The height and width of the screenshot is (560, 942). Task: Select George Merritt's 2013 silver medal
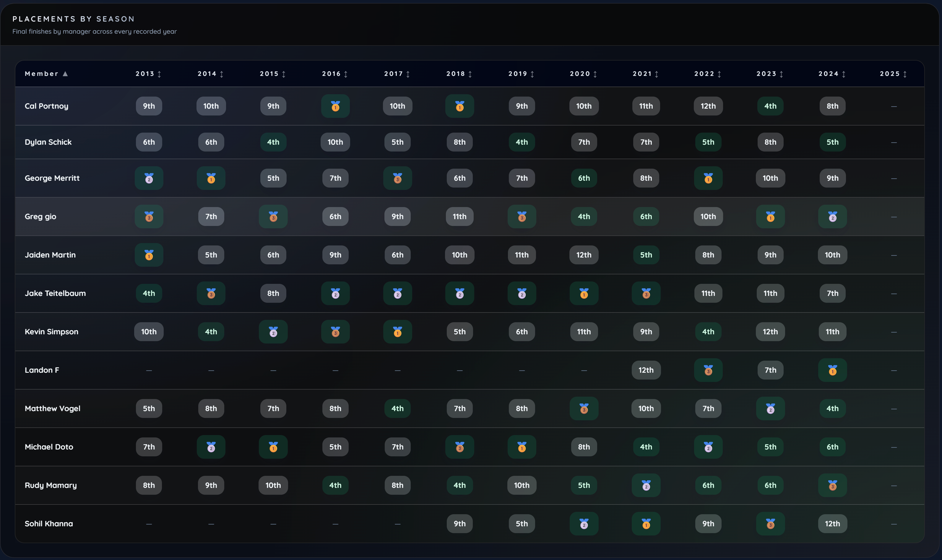coord(149,178)
